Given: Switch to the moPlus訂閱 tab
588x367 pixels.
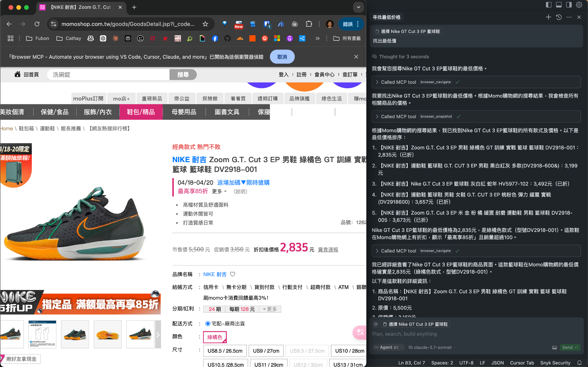Looking at the screenshot, I should pyautogui.click(x=88, y=99).
